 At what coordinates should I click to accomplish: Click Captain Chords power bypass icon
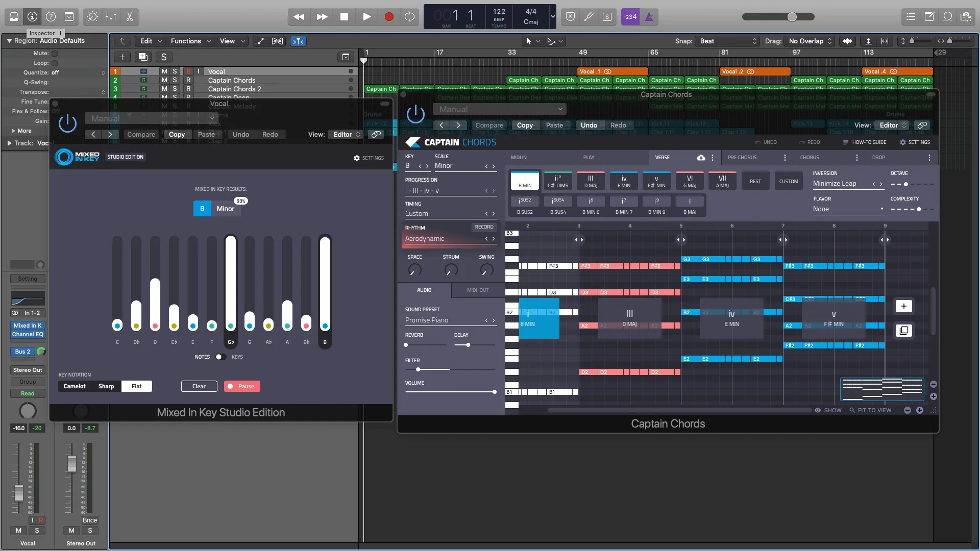[x=415, y=115]
